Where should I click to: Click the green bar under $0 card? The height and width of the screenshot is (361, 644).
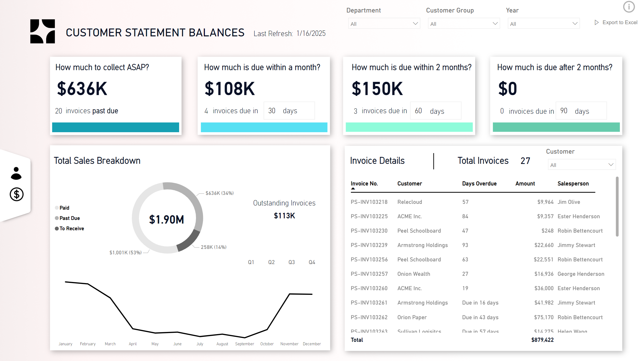tap(556, 127)
